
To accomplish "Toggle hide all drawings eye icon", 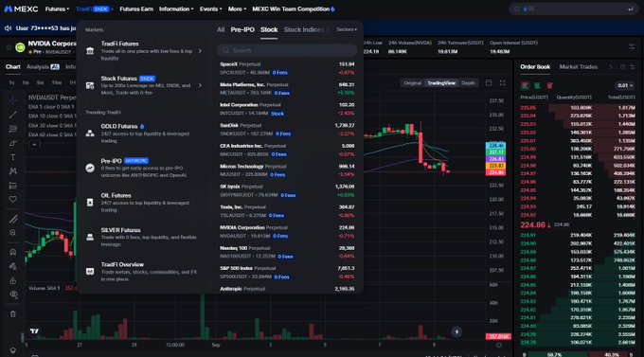I will coord(12,295).
